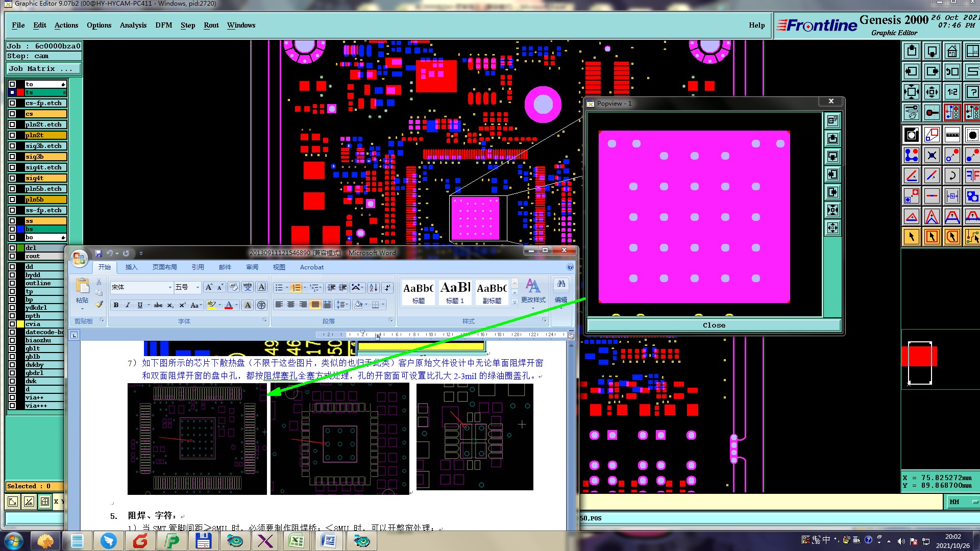Click the Format Painter brush in Word
The height and width of the screenshot is (551, 980).
[x=99, y=305]
